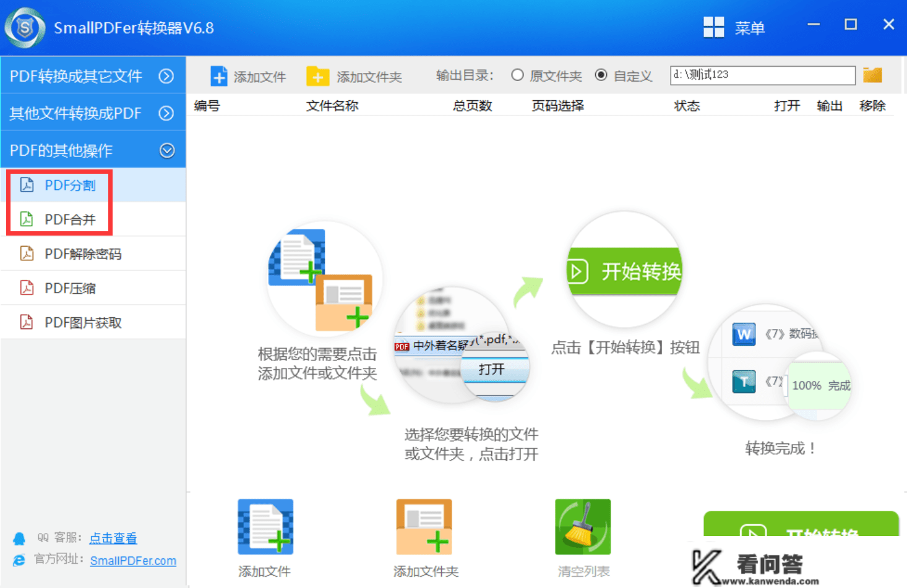Select PDF图片获取 in sidebar

93,322
